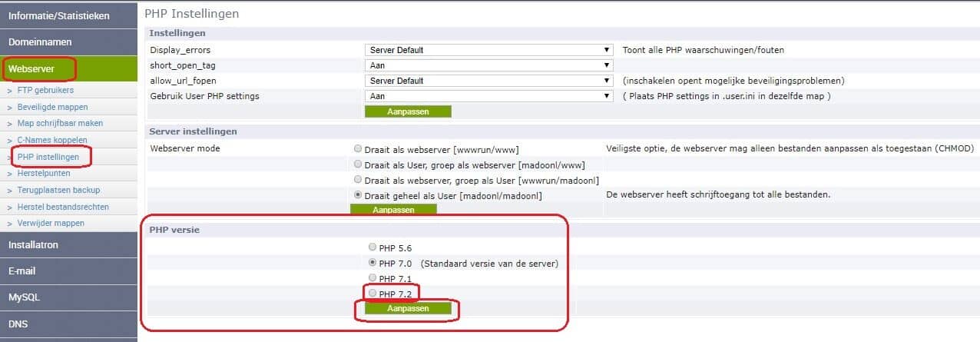Screen dimensions: 980x342
Task: Click Aanpassen under PHP versie
Action: coord(408,308)
